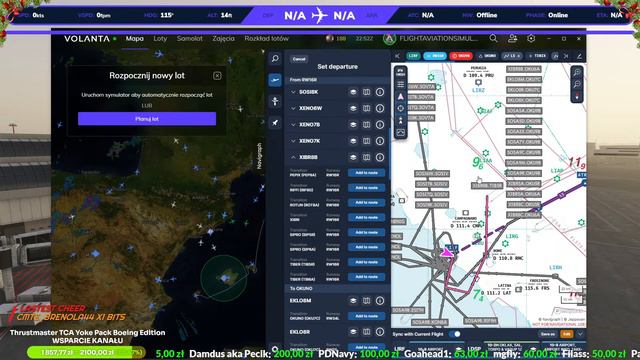Image resolution: width=640 pixels, height=360 pixels.
Task: Expand the bottom flight panel chevron
Action: [x=580, y=334]
